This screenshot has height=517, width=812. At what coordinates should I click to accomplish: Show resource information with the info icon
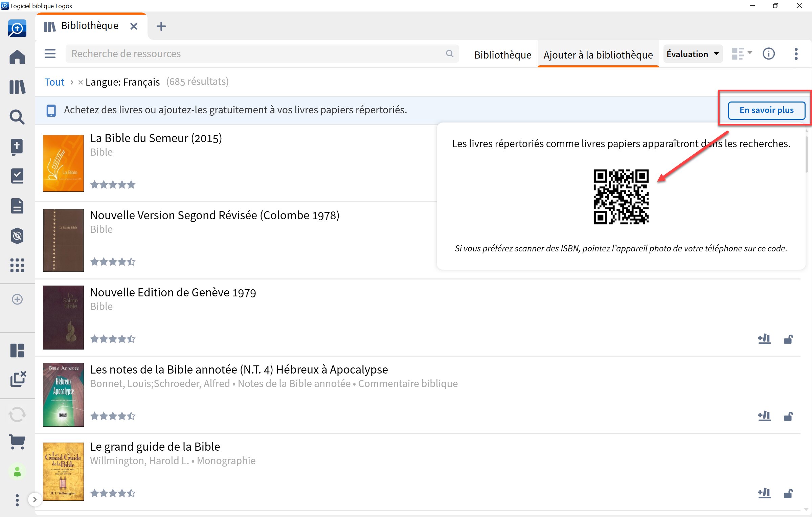pyautogui.click(x=768, y=53)
